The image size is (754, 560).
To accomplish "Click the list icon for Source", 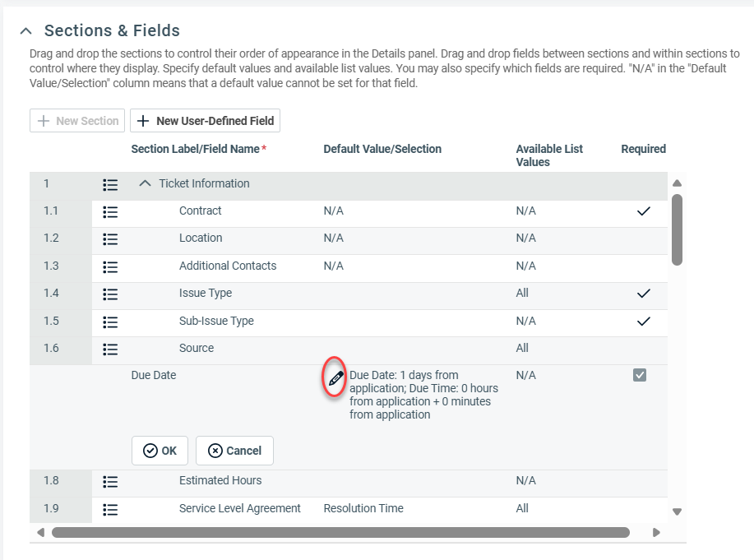I will click(x=110, y=349).
